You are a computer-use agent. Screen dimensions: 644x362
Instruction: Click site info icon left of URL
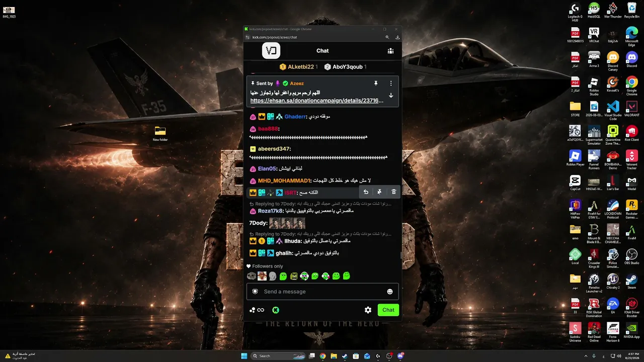pos(248,37)
